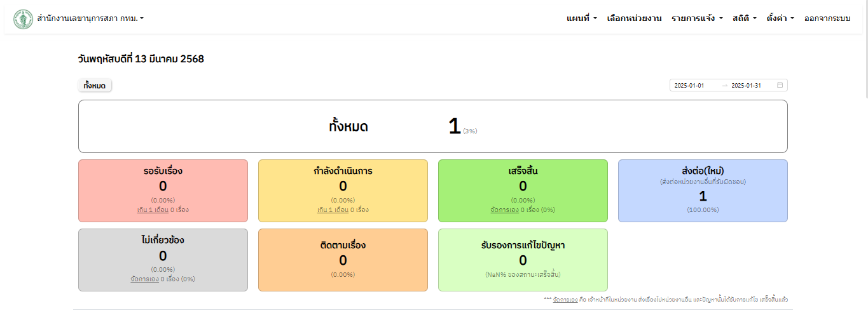Open the ตั้งค่า settings menu
The height and width of the screenshot is (320, 868).
(780, 18)
